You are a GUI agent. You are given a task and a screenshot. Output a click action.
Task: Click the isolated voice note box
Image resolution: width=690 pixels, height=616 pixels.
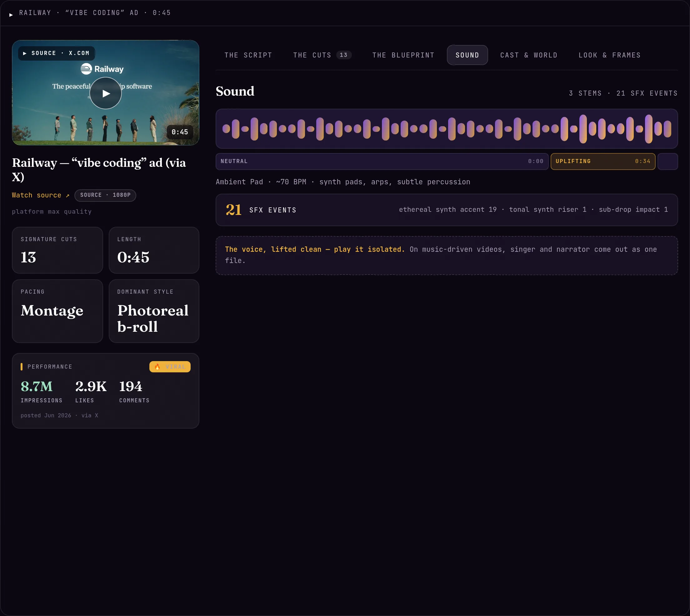pyautogui.click(x=447, y=256)
